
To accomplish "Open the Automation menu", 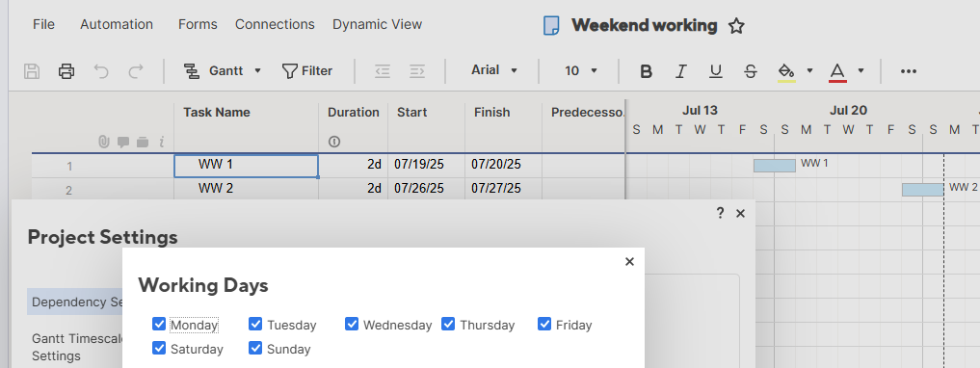I will [117, 24].
